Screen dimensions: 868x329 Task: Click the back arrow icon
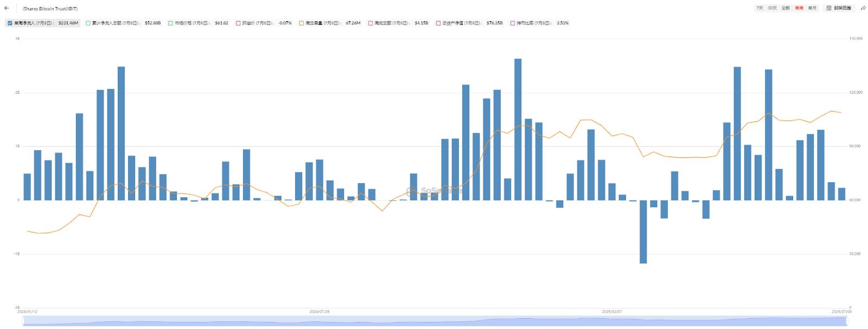tap(7, 8)
